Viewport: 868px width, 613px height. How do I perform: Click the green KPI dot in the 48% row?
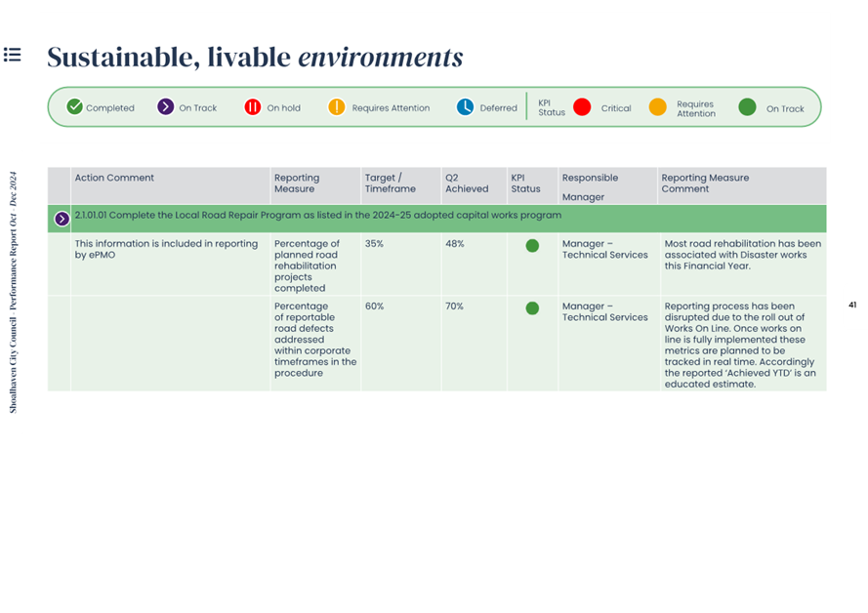tap(532, 246)
